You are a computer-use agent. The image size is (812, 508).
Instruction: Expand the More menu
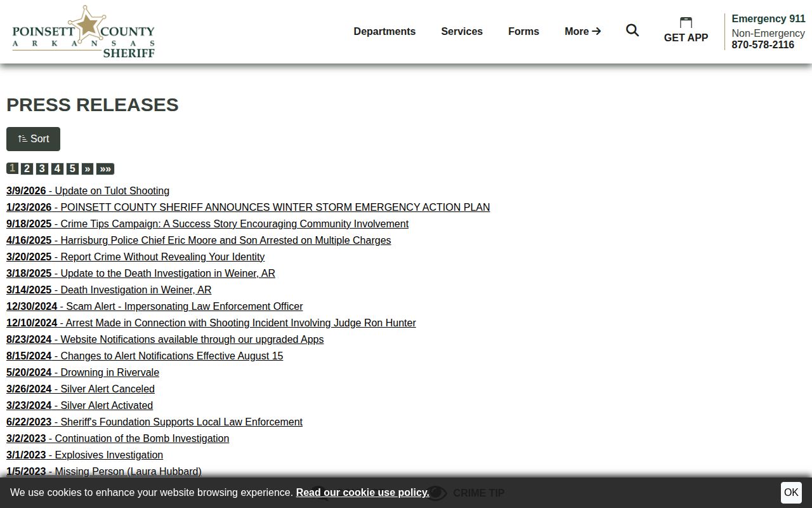point(582,31)
